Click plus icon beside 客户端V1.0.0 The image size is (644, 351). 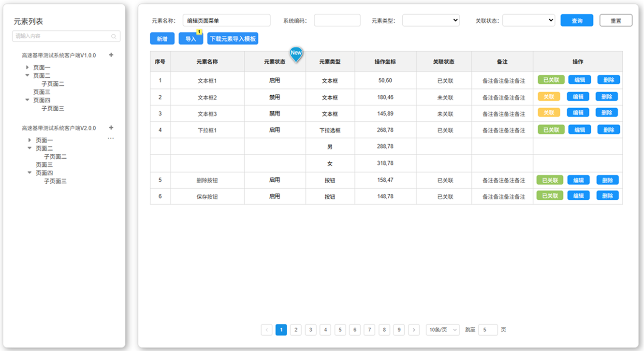point(111,55)
